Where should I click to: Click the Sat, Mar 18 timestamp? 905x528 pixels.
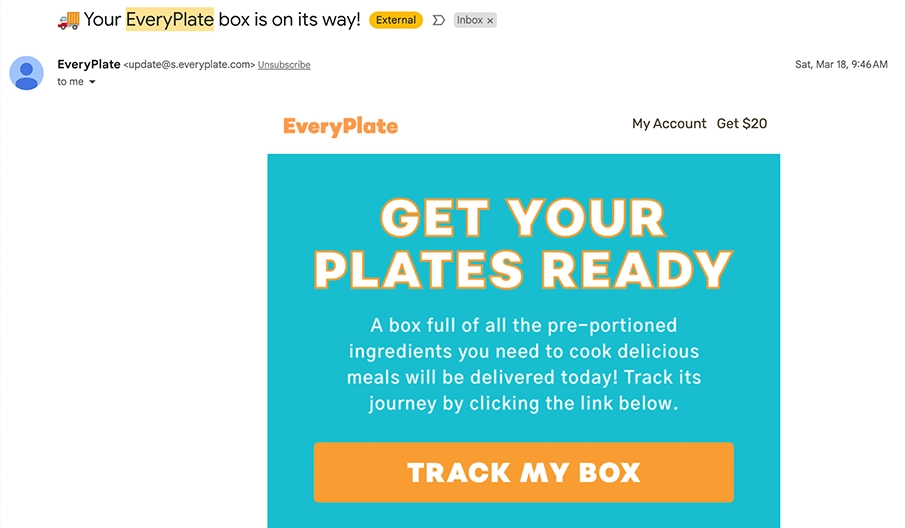coord(841,65)
